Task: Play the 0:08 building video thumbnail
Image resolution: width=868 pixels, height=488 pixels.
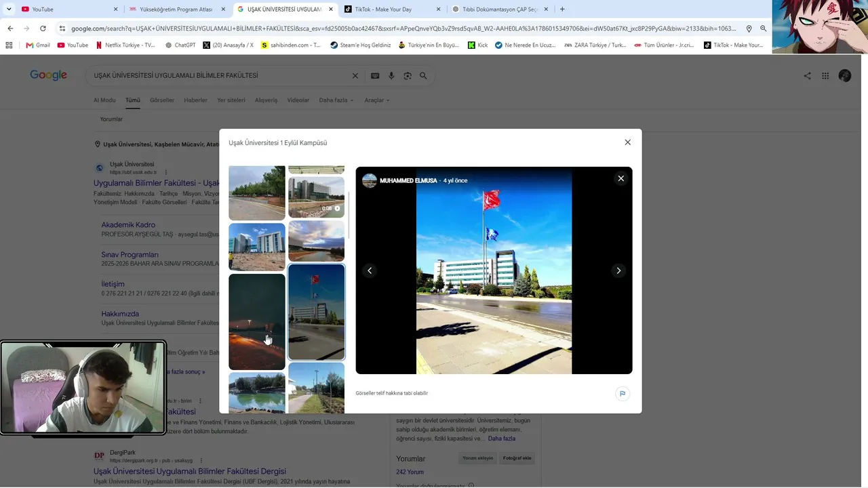Action: pyautogui.click(x=316, y=197)
